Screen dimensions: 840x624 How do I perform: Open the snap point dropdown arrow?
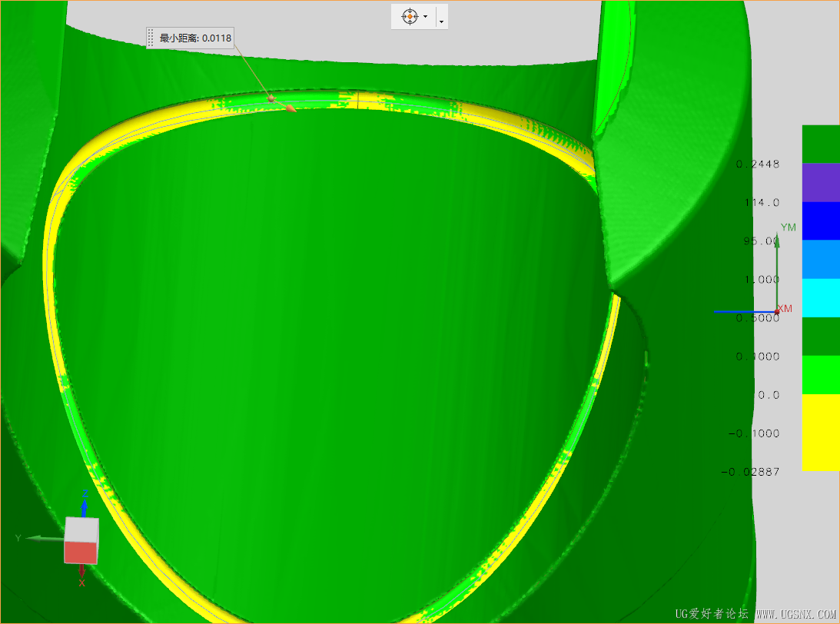425,17
